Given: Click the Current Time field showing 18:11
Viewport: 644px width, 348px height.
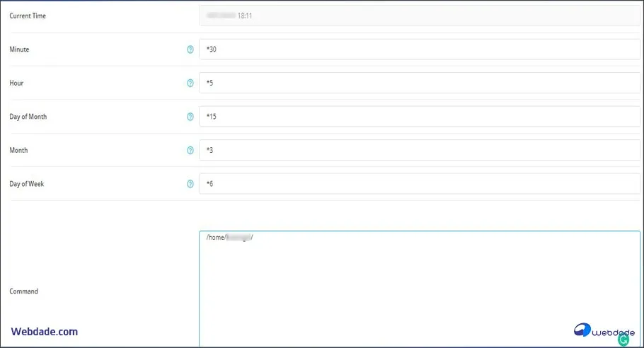Looking at the screenshot, I should (x=419, y=16).
